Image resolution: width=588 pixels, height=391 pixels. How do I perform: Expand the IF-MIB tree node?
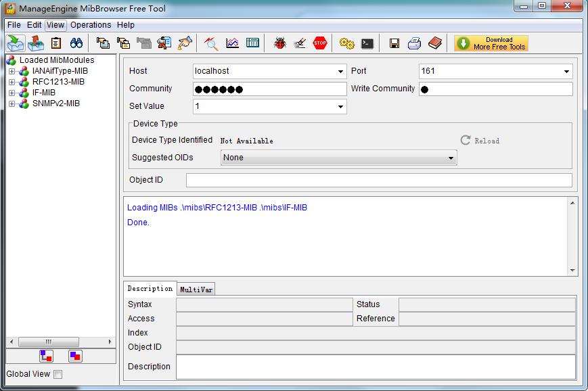point(12,93)
